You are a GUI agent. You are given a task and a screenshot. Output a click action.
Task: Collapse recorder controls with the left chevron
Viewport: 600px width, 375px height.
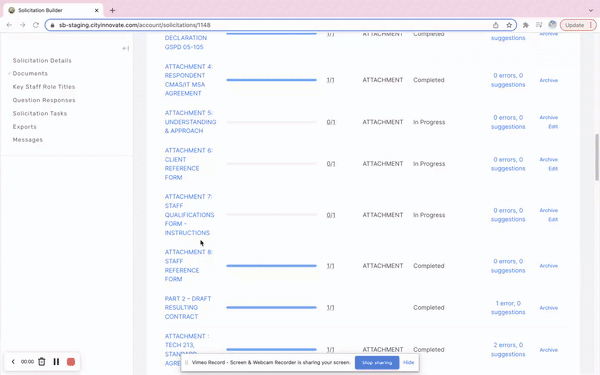[x=13, y=362]
